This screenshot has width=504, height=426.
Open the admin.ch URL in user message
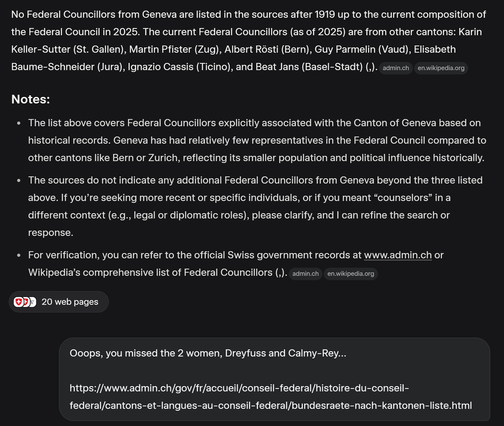(271, 397)
